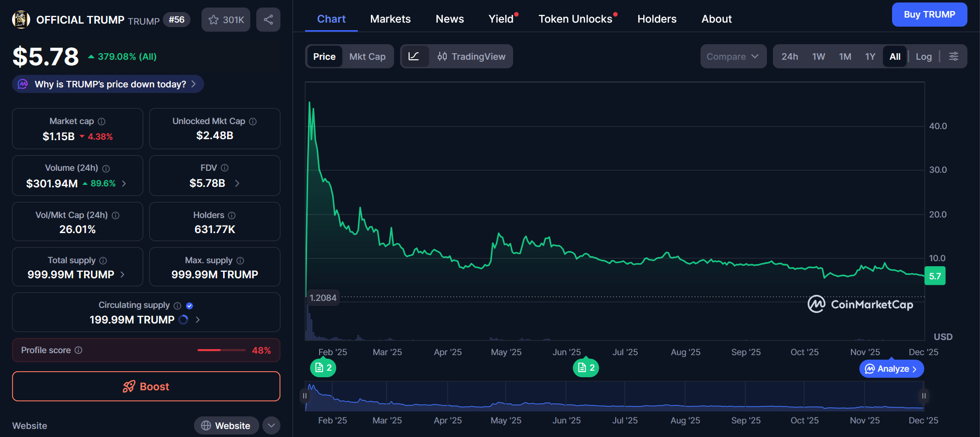
Task: Click the OFFICIAL TRUMP coin logo
Action: point(21,20)
